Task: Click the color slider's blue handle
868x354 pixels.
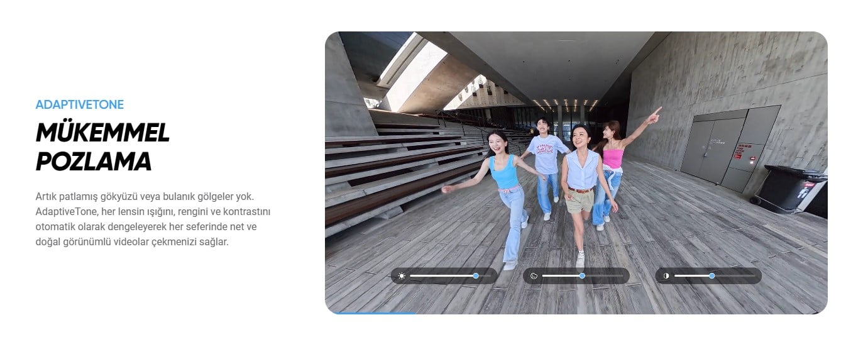Action: pyautogui.click(x=582, y=276)
